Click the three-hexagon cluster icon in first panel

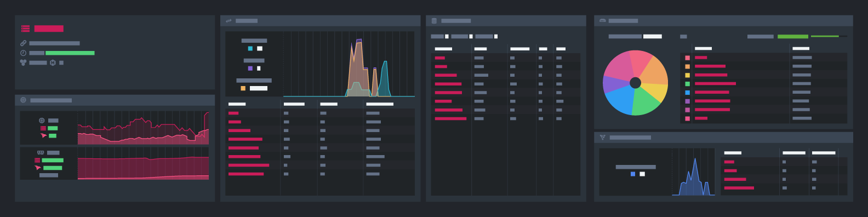click(23, 62)
